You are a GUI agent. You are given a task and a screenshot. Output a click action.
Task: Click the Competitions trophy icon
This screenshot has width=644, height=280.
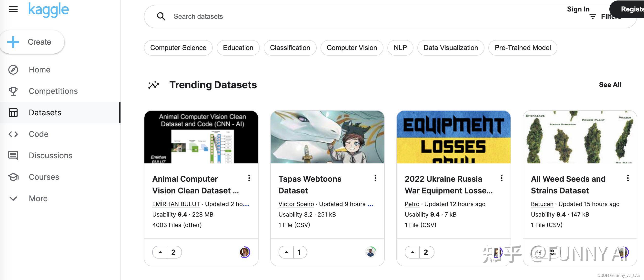point(13,91)
